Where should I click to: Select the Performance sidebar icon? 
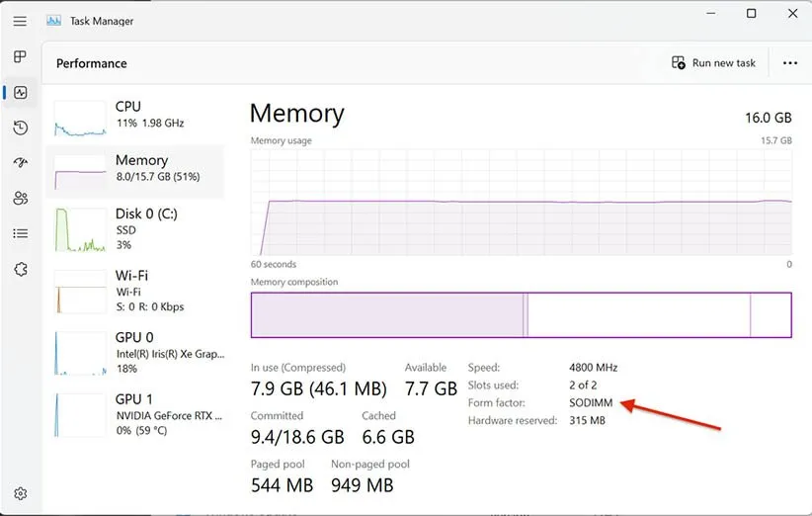pos(20,93)
